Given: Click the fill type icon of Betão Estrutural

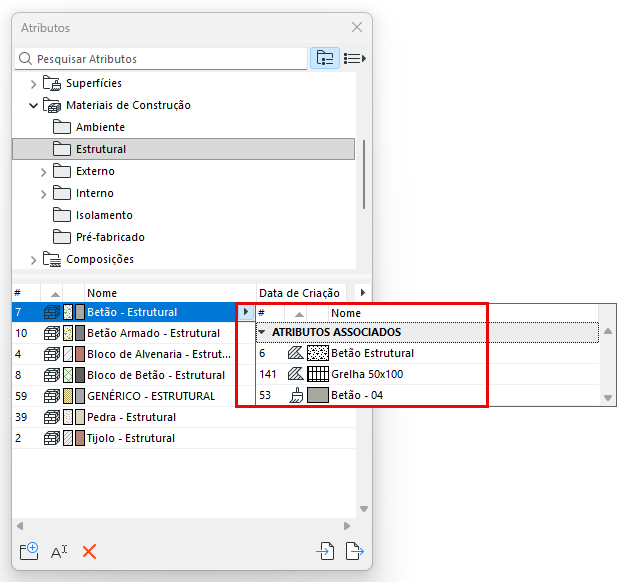Looking at the screenshot, I should point(295,353).
